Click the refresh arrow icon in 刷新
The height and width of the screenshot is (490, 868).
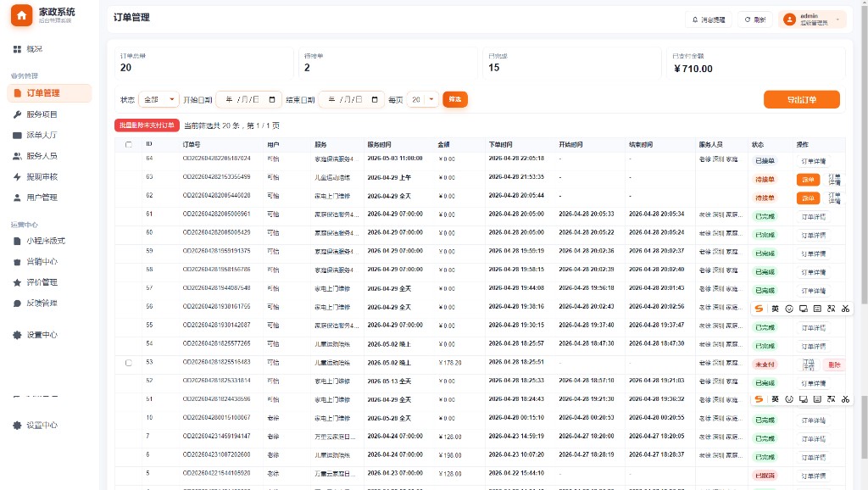point(748,19)
